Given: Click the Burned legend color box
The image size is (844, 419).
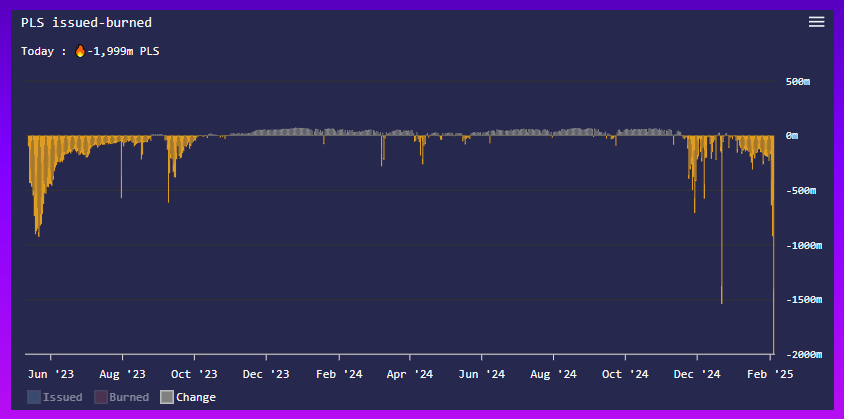Looking at the screenshot, I should 100,397.
